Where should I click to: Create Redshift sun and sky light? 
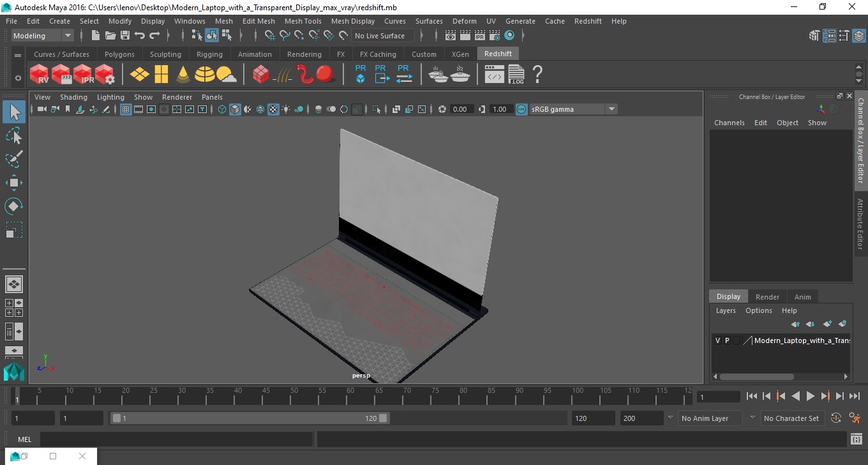point(226,75)
